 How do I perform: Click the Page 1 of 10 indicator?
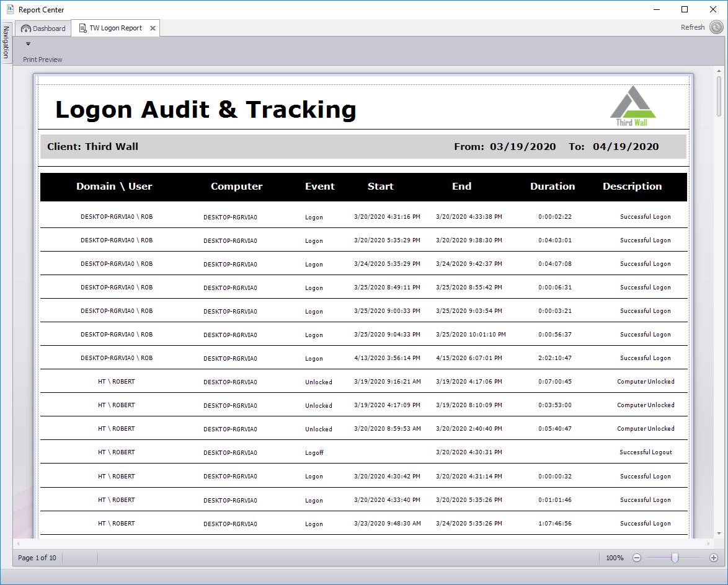[37, 558]
